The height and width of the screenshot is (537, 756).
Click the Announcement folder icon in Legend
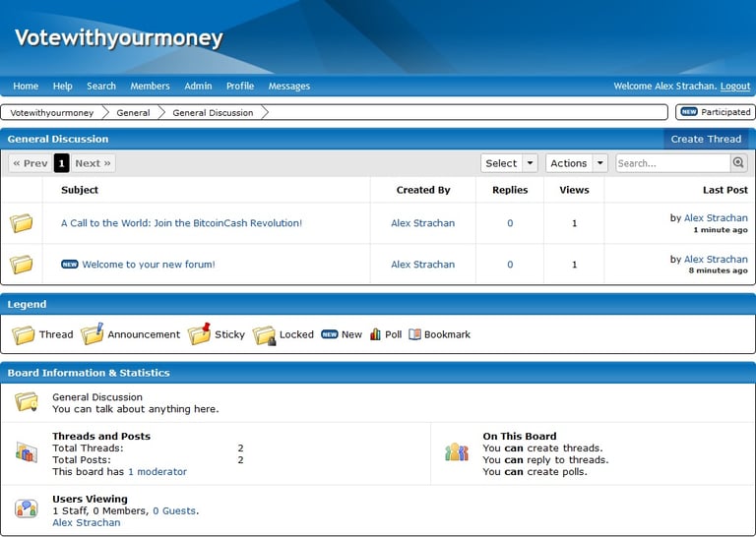point(93,333)
